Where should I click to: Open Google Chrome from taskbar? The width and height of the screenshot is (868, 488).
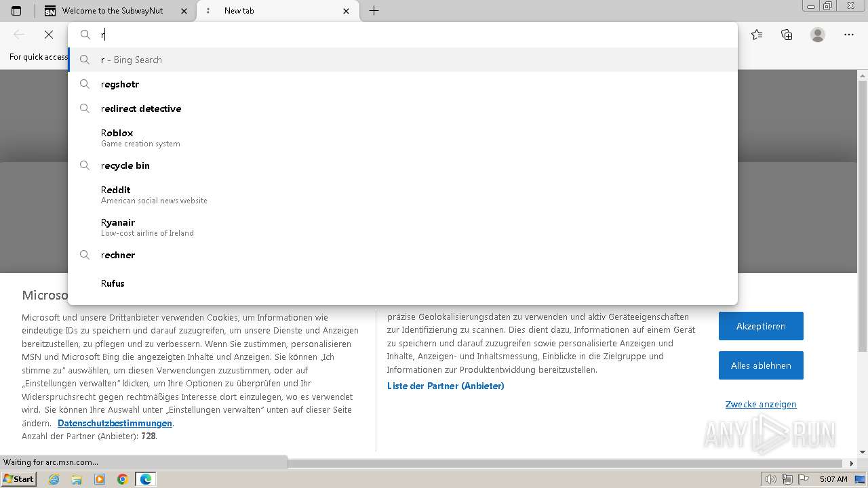[x=122, y=479]
